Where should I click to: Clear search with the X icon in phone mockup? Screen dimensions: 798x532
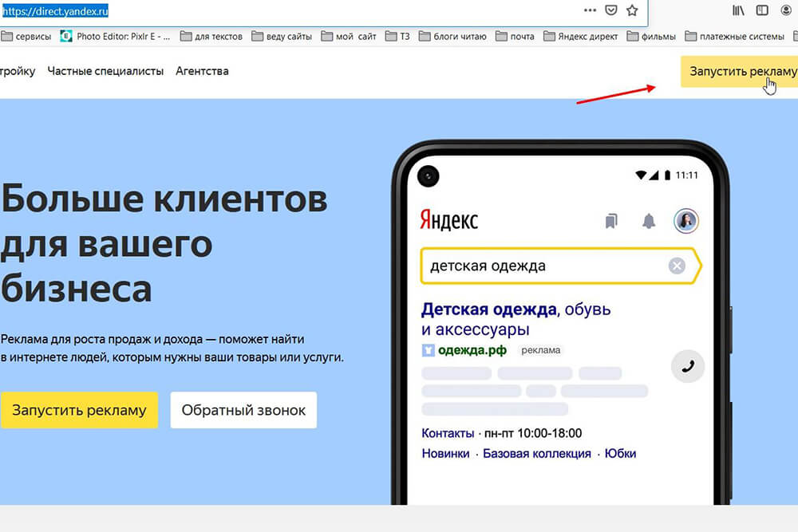coord(677,266)
